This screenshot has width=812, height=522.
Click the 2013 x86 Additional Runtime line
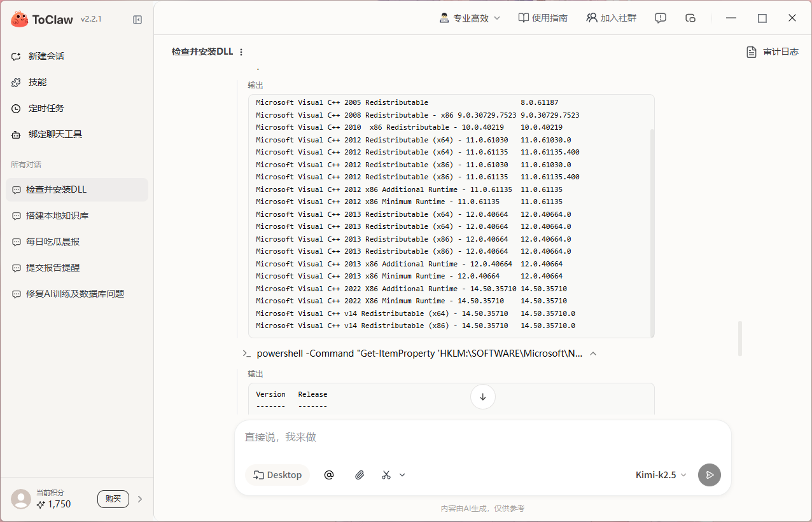(x=409, y=264)
